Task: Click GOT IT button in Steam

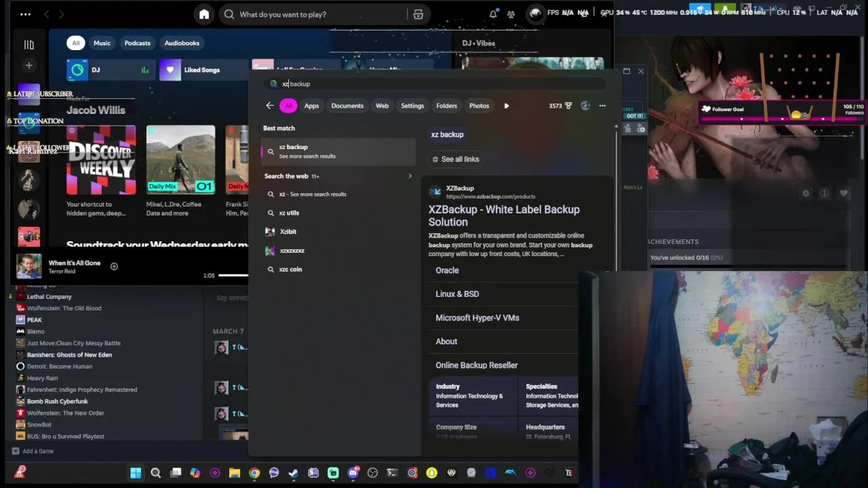Action: [635, 116]
